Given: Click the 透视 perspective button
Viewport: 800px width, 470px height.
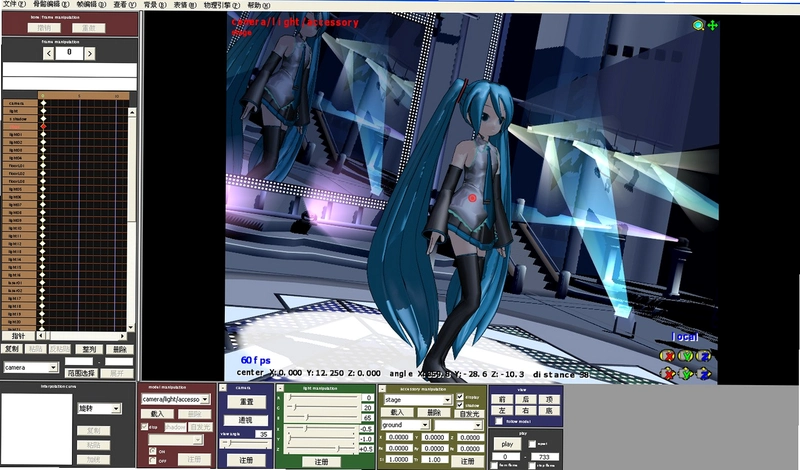Looking at the screenshot, I should [246, 420].
